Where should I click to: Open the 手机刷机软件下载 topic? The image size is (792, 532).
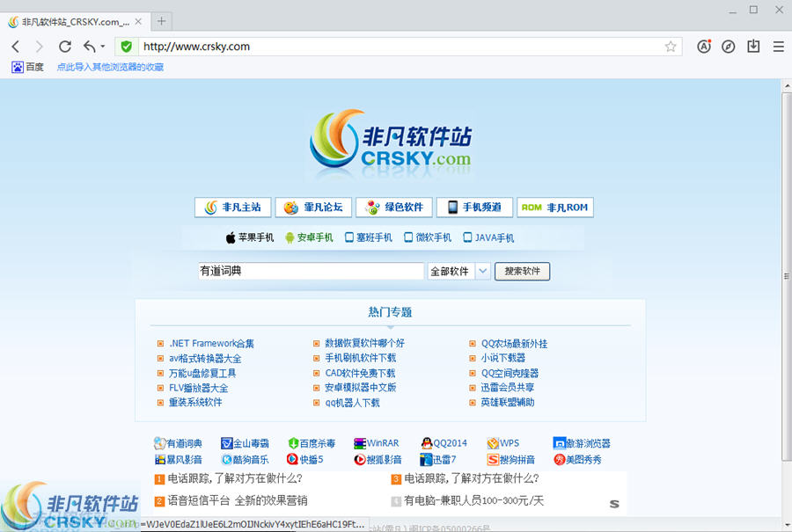(361, 358)
